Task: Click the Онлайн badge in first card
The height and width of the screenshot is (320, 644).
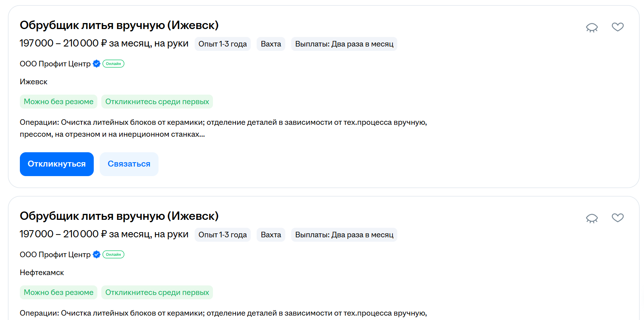Action: [114, 64]
